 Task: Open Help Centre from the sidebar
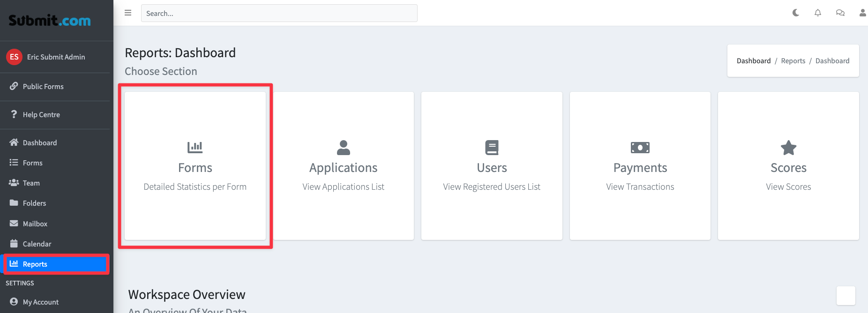[41, 115]
